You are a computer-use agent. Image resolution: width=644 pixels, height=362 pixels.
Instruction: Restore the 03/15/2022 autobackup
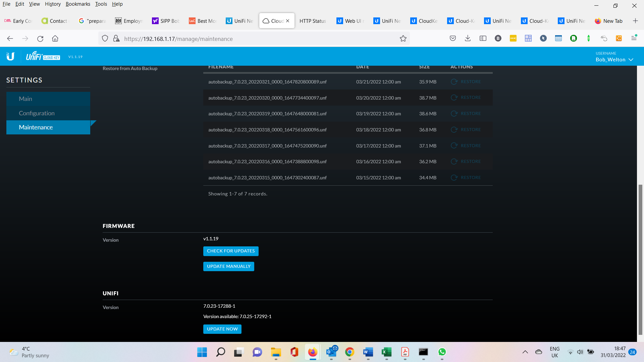tap(466, 178)
